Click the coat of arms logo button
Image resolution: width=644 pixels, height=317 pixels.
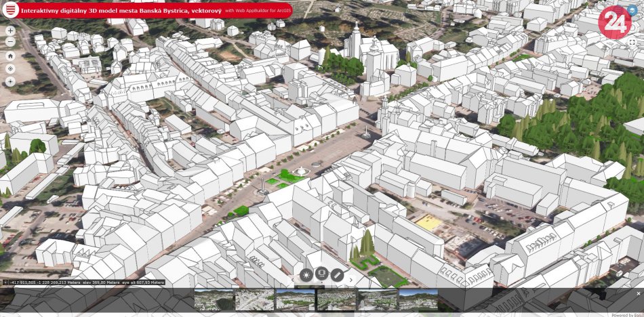[x=11, y=12]
